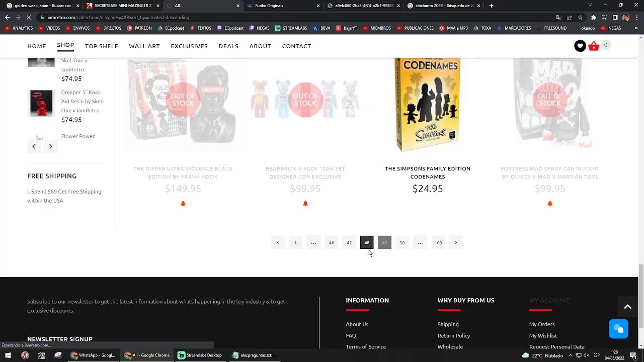
Task: Open the BBVA bookmark
Action: 321,28
